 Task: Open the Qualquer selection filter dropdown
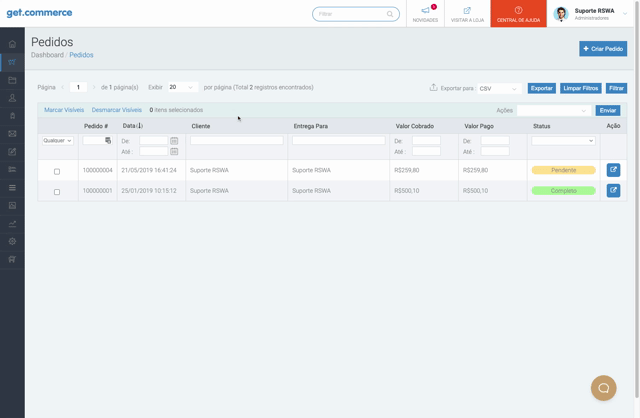click(x=58, y=140)
